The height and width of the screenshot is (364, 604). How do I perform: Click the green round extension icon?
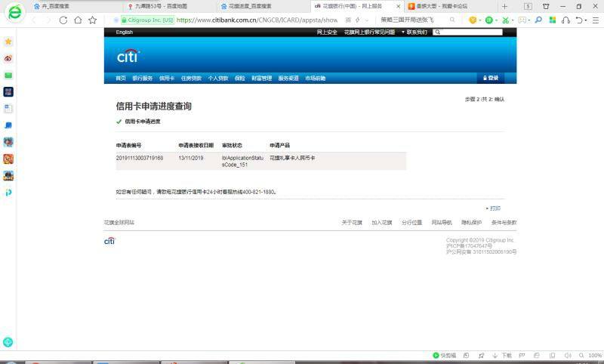pos(488,20)
